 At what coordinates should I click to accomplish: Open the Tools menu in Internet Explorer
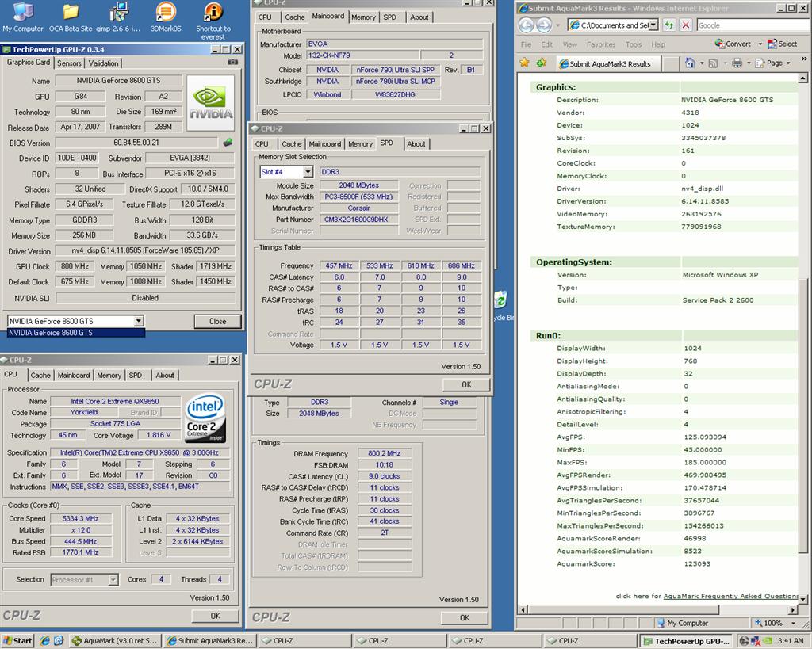point(634,44)
